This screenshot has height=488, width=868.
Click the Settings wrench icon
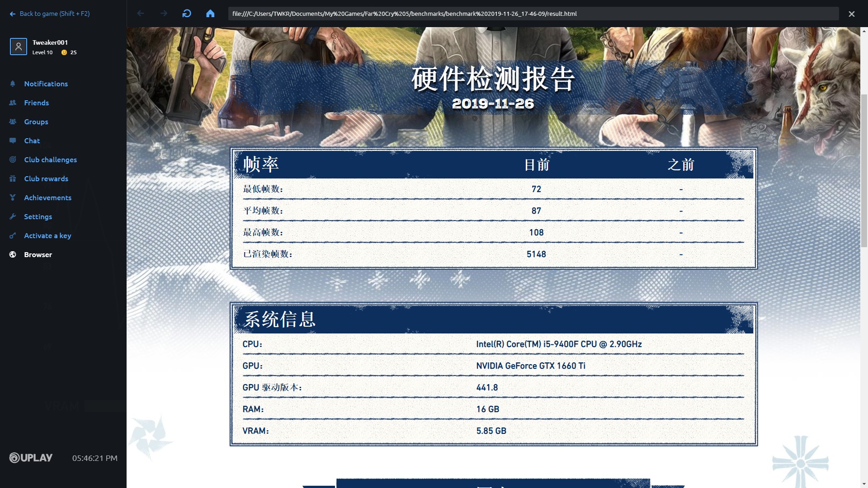[14, 216]
